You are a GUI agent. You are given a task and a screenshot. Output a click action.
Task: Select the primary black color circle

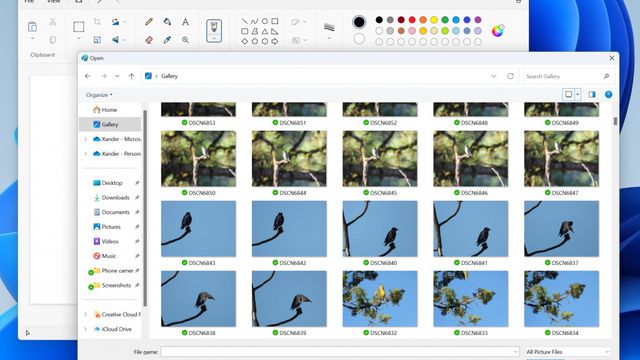(x=359, y=22)
